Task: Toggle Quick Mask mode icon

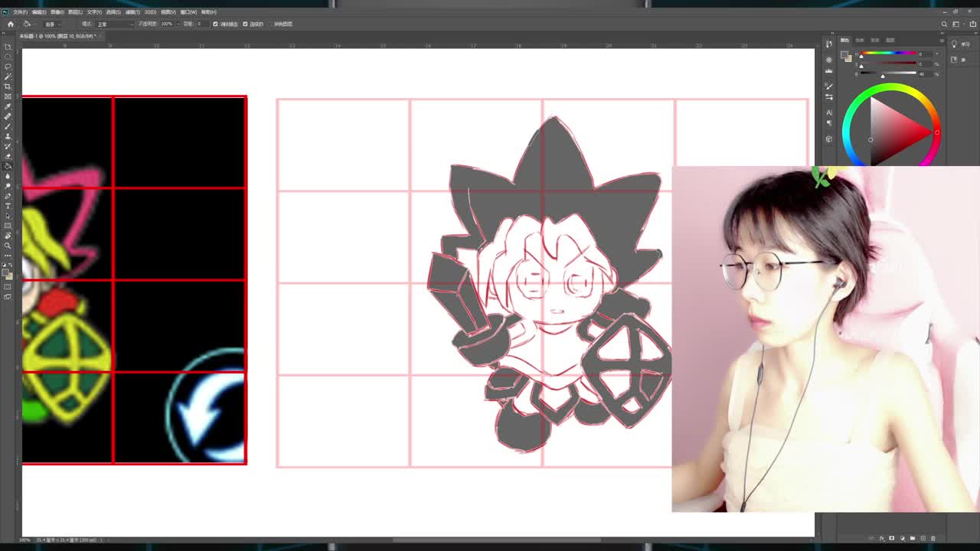Action: click(x=8, y=288)
